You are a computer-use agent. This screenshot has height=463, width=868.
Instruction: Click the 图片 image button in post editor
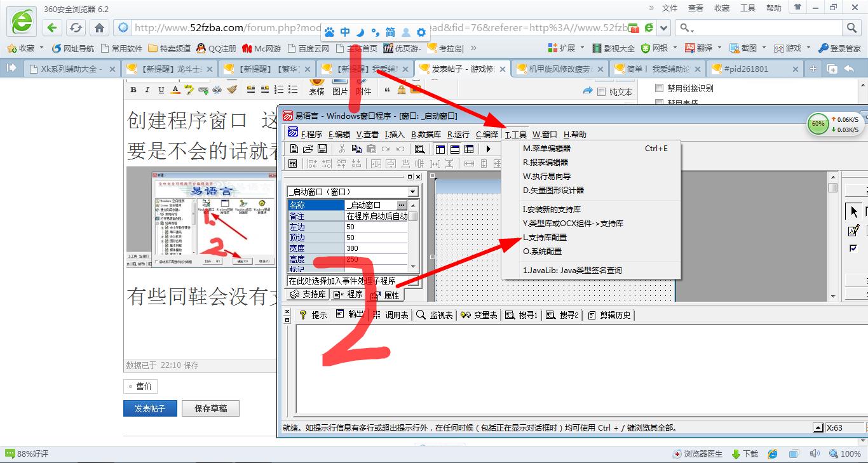pos(340,87)
